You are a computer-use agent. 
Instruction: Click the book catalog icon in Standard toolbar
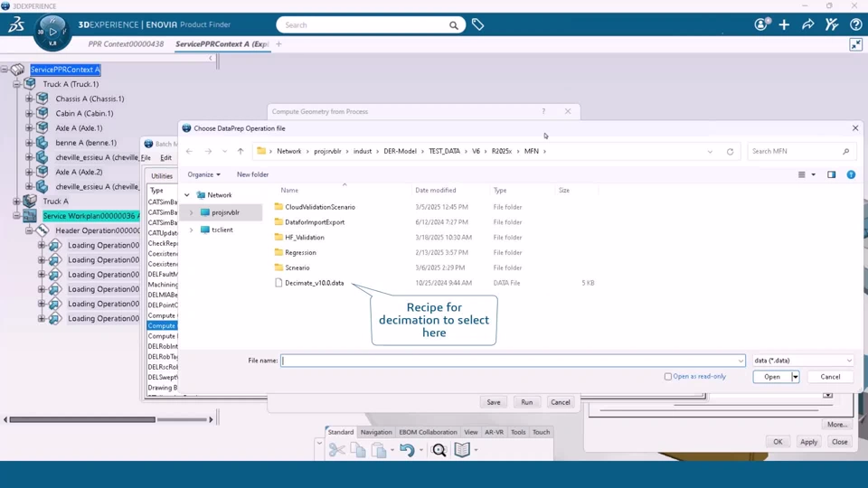tap(462, 450)
